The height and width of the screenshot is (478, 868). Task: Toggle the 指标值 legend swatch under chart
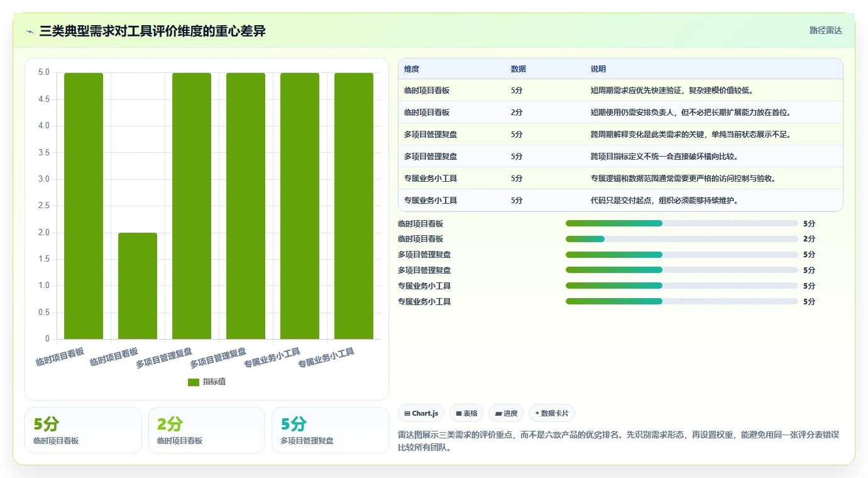194,382
